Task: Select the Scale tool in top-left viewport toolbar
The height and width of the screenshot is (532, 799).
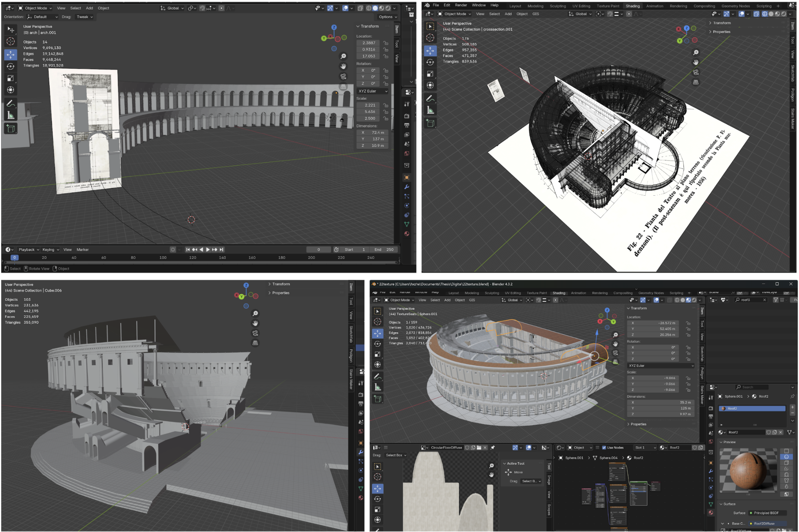Action: [11, 78]
